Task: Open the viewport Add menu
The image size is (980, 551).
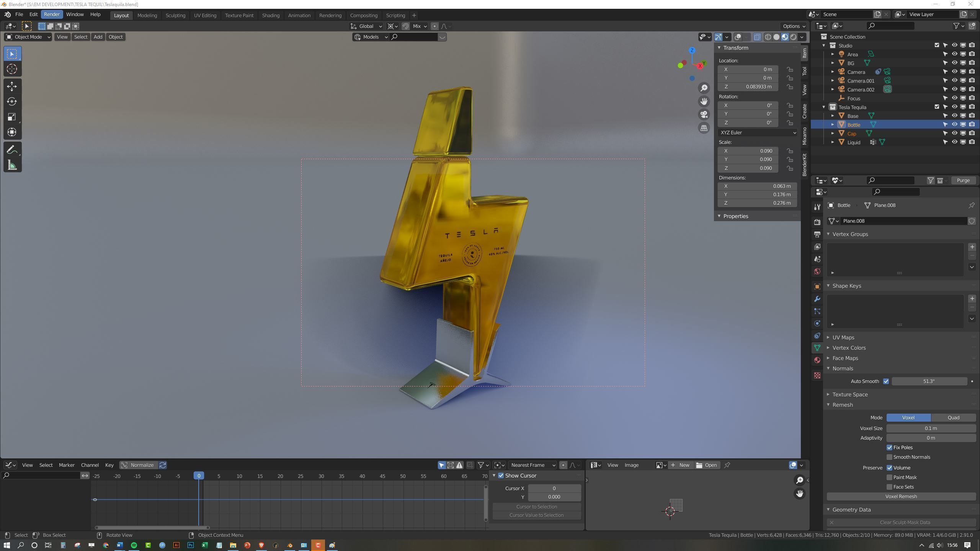Action: (x=98, y=37)
